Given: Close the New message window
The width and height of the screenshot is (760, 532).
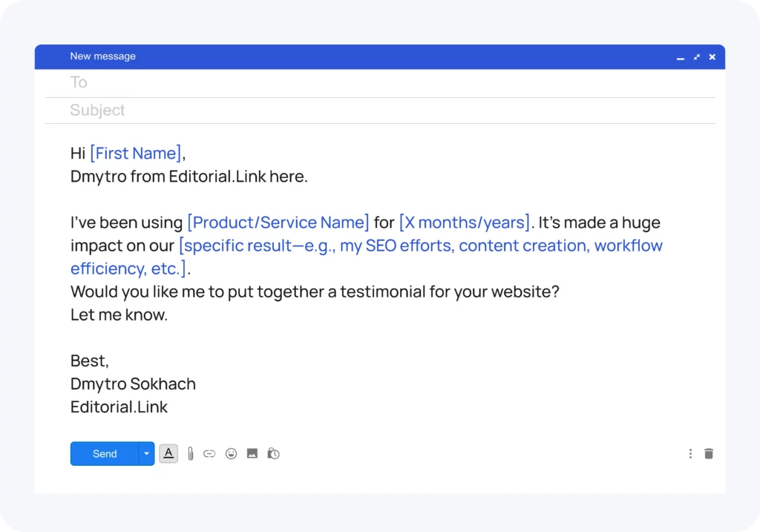Looking at the screenshot, I should pyautogui.click(x=712, y=56).
